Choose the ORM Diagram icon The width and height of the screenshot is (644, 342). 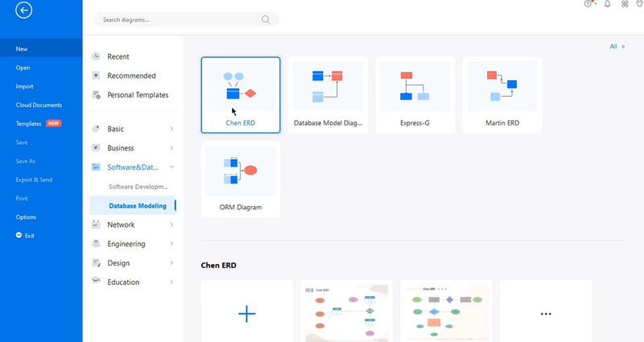point(241,171)
